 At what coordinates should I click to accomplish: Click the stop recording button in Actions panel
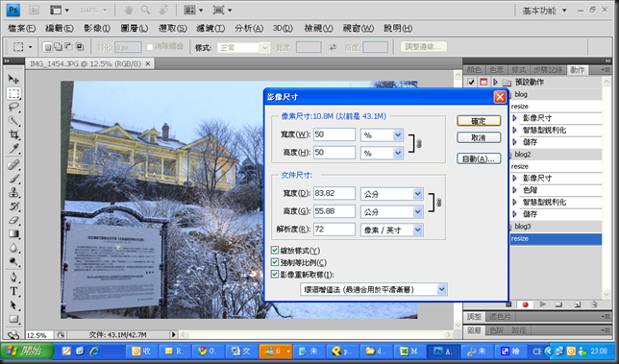(x=508, y=304)
